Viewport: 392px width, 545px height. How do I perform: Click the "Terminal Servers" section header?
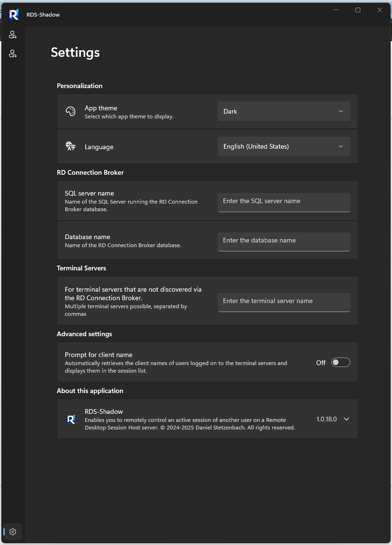81,268
